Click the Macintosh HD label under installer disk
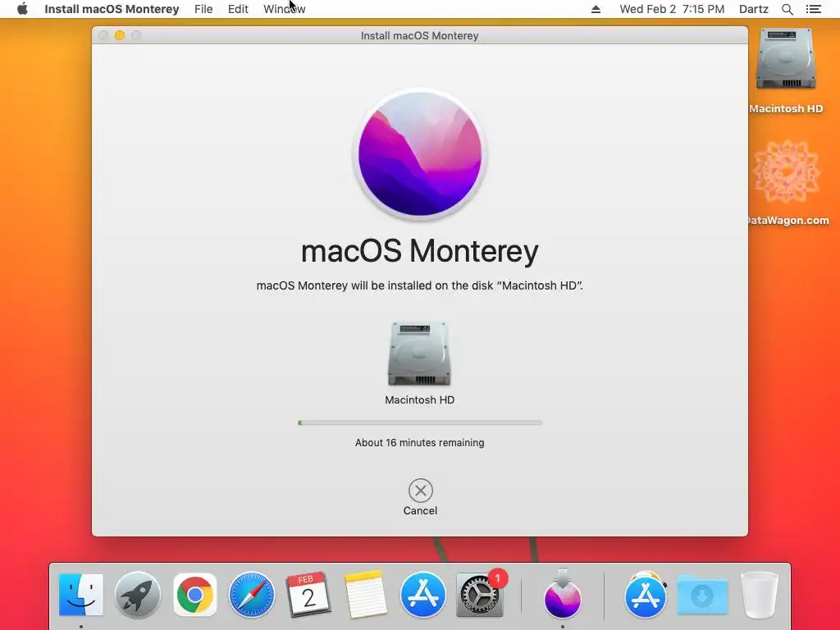Viewport: 840px width, 630px height. click(x=419, y=399)
